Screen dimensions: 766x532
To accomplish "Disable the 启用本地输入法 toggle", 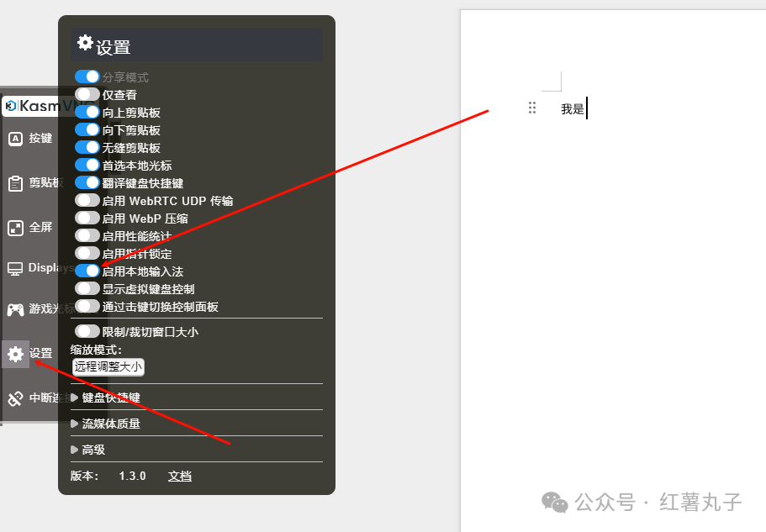I will click(x=87, y=271).
